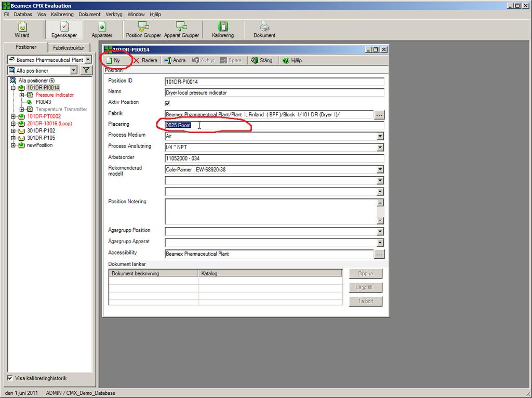Click the Katalog column header
This screenshot has height=398, width=532.
270,273
